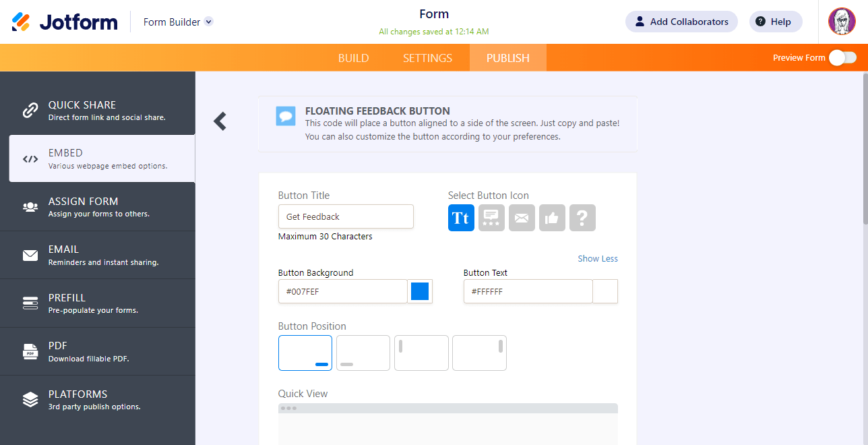Set button position to bottom left

click(363, 353)
